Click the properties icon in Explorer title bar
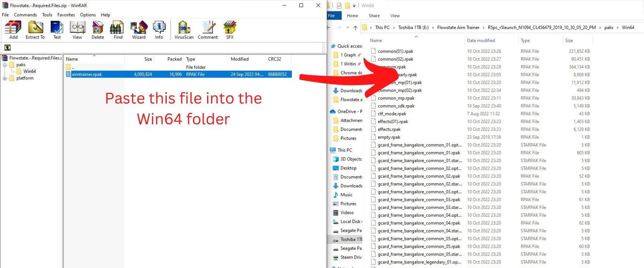 click(339, 5)
